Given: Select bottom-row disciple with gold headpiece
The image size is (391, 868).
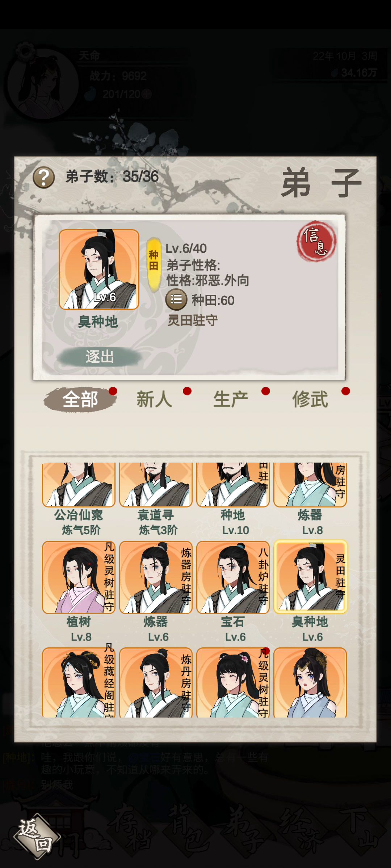Looking at the screenshot, I should click(310, 682).
